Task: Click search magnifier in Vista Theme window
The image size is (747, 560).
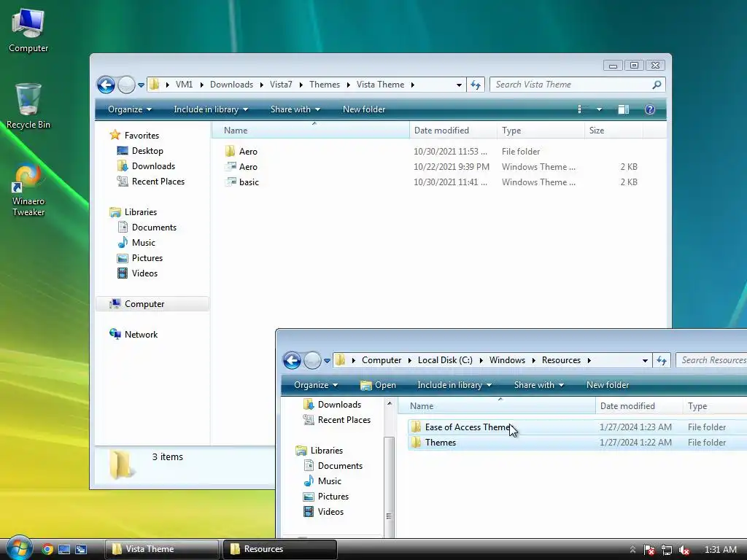Action: (x=657, y=85)
